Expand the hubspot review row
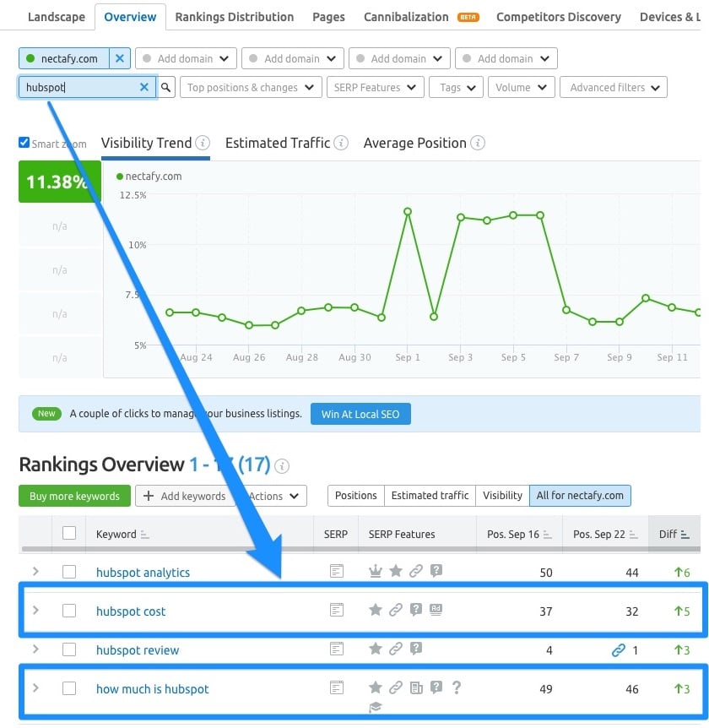The image size is (709, 728). (x=35, y=649)
